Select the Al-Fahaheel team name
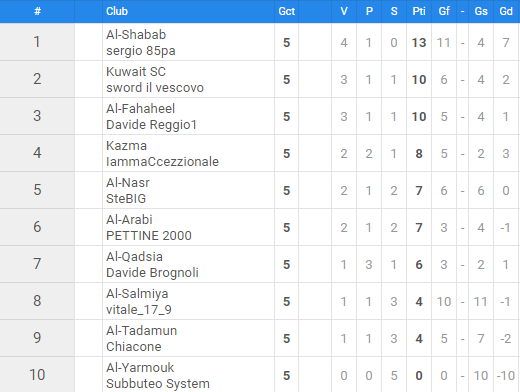 click(140, 109)
